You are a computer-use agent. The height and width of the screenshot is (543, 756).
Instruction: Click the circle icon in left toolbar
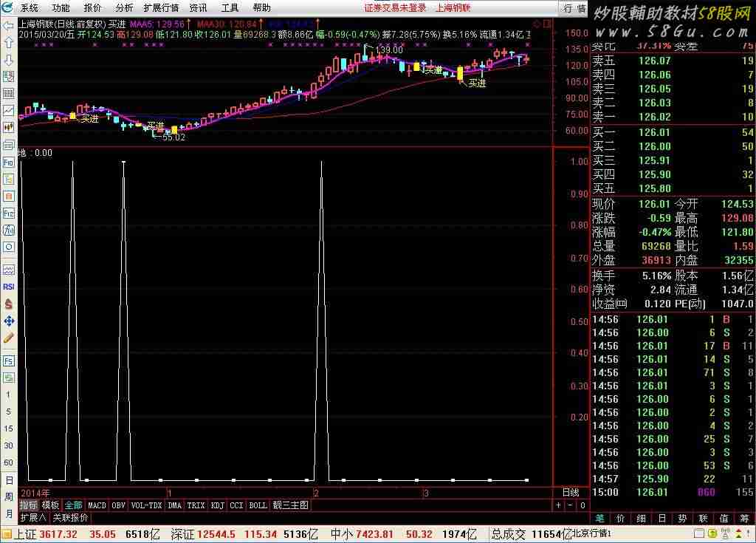(x=8, y=247)
